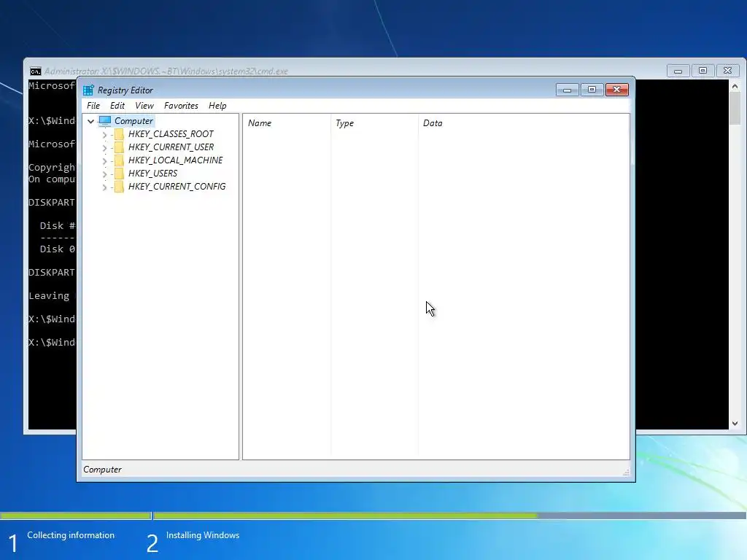Screen dimensions: 747x560
Task: Expand the HKEY_CURRENT_USER key
Action: (104, 148)
